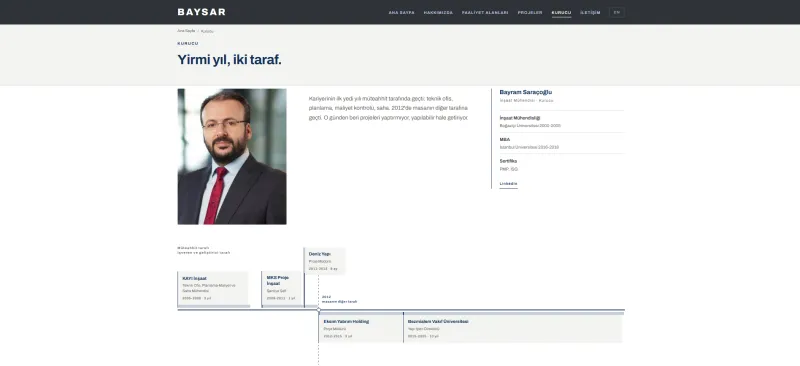The height and width of the screenshot is (366, 800).
Task: Switch language with the EN button
Action: [x=617, y=12]
